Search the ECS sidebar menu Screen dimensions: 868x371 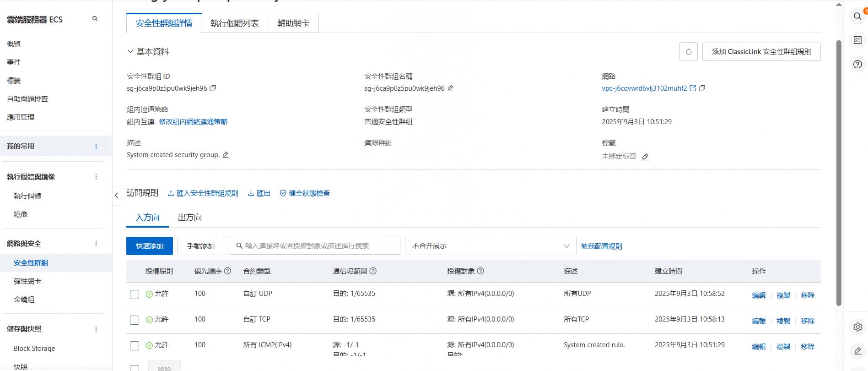click(95, 19)
